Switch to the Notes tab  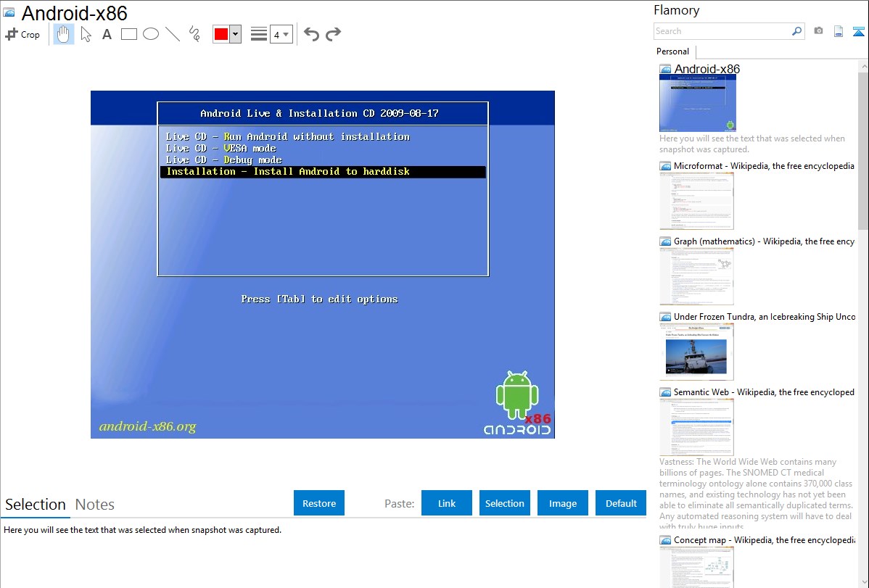pos(95,505)
